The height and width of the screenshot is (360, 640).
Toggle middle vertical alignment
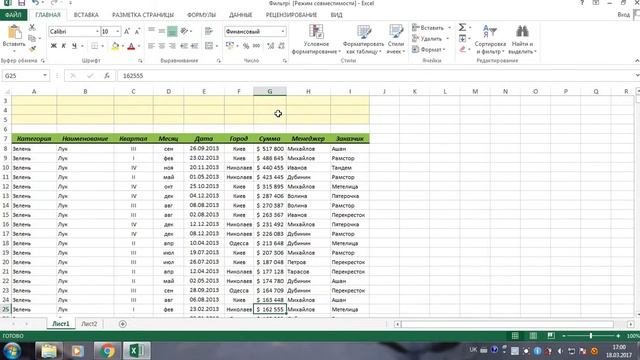(162, 31)
